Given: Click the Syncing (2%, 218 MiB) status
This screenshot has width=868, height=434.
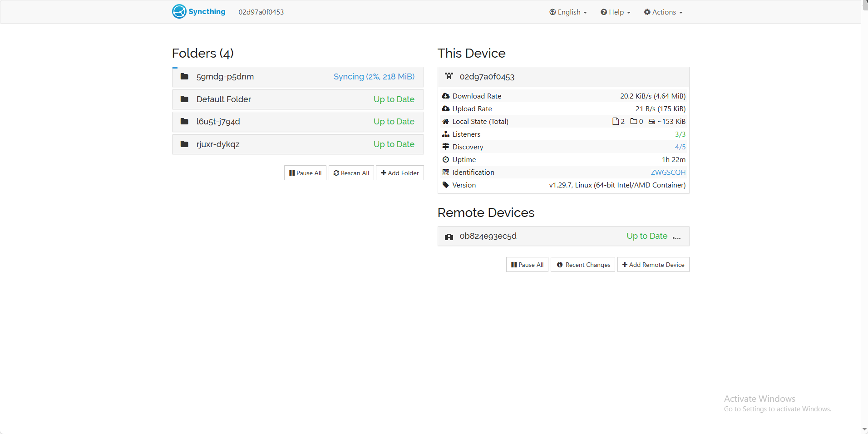Looking at the screenshot, I should (x=374, y=77).
